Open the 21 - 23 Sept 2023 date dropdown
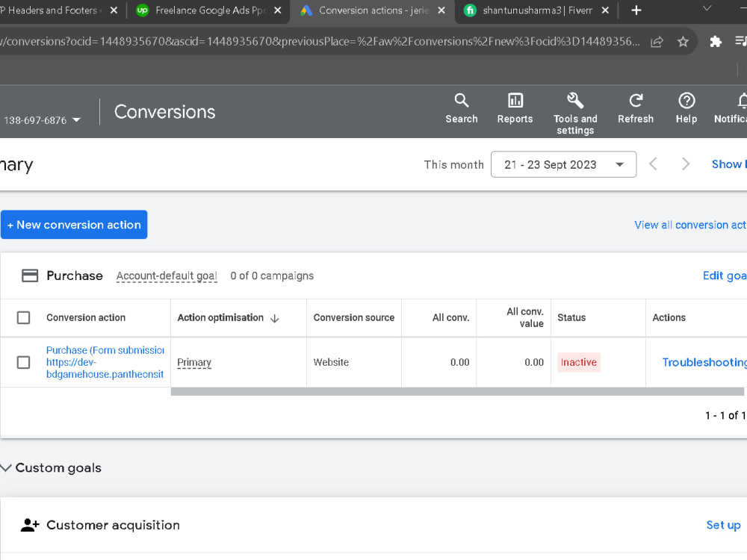This screenshot has height=560, width=747. (563, 164)
